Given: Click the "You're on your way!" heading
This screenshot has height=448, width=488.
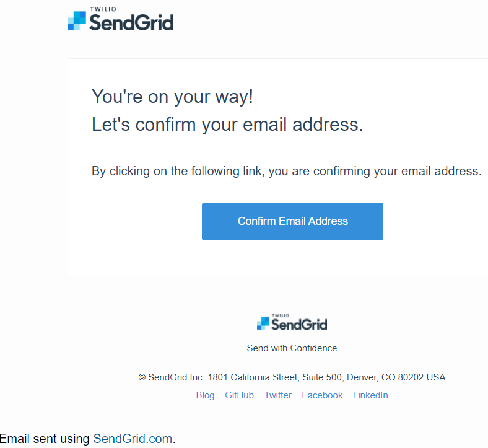Looking at the screenshot, I should (x=172, y=97).
